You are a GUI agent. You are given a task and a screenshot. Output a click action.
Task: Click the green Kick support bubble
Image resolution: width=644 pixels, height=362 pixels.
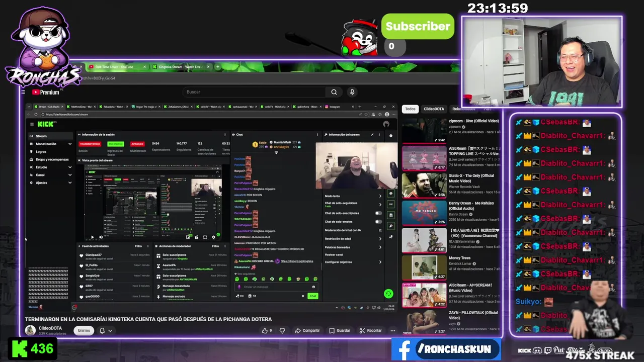point(388,294)
